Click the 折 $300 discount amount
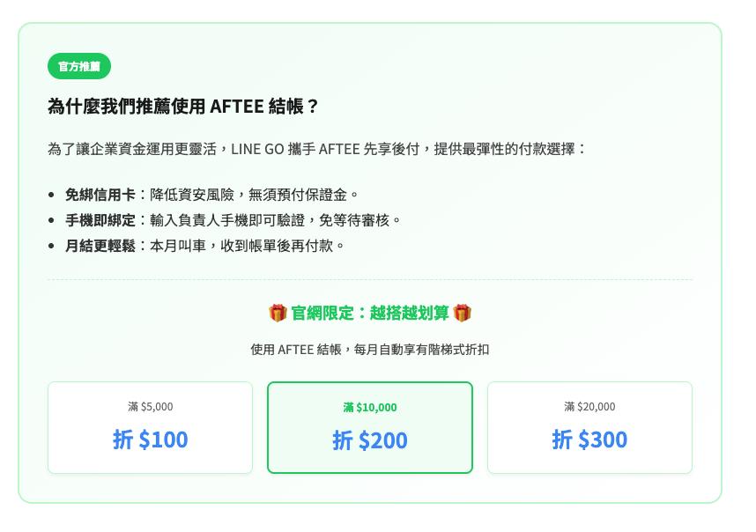The width and height of the screenshot is (756, 532). click(589, 439)
